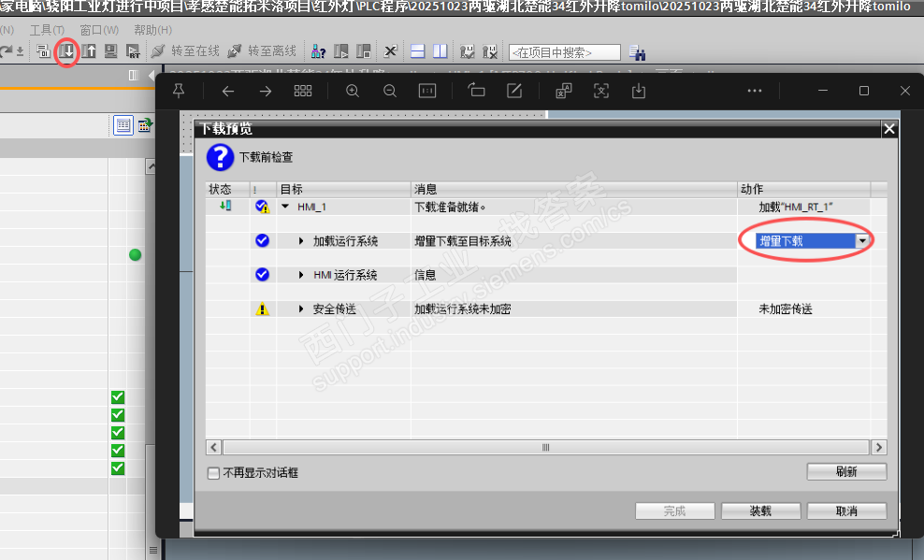Click the save-as download icon in viewer
The height and width of the screenshot is (560, 924).
click(x=639, y=91)
